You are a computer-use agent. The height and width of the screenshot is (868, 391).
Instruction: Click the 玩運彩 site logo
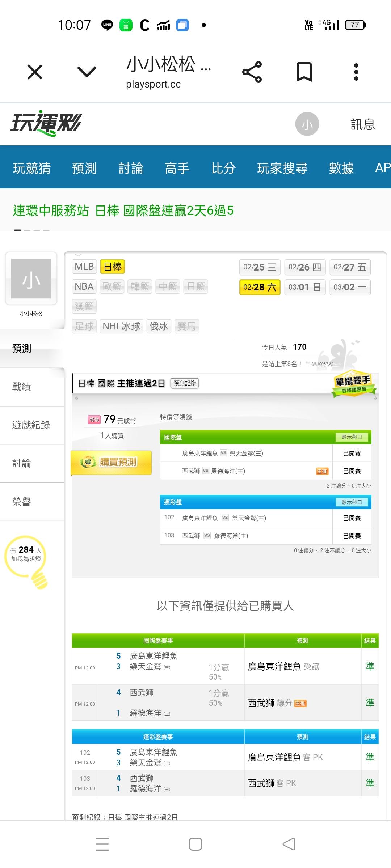(46, 123)
